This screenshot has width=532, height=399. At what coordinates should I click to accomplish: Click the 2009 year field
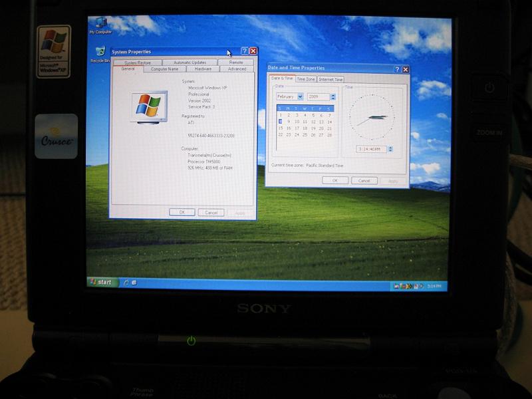pyautogui.click(x=319, y=97)
